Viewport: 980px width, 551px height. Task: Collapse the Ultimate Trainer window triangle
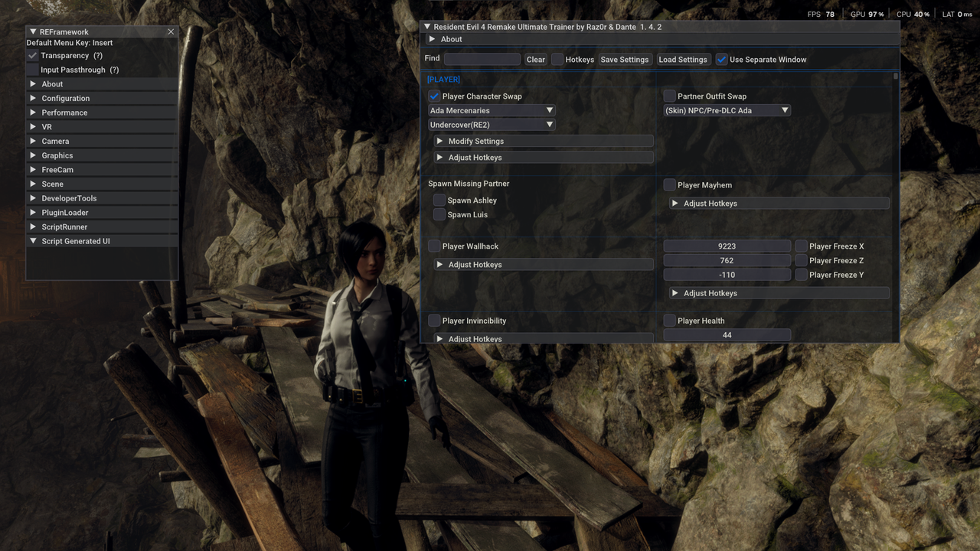point(427,27)
